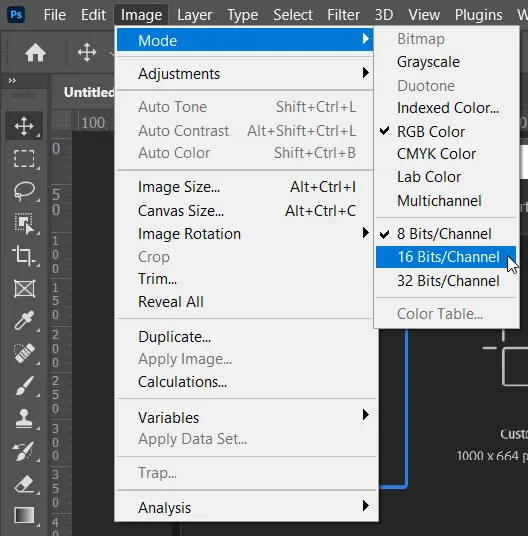This screenshot has height=536, width=528.
Task: Click the Photoshop Ps logo icon
Action: pyautogui.click(x=16, y=15)
